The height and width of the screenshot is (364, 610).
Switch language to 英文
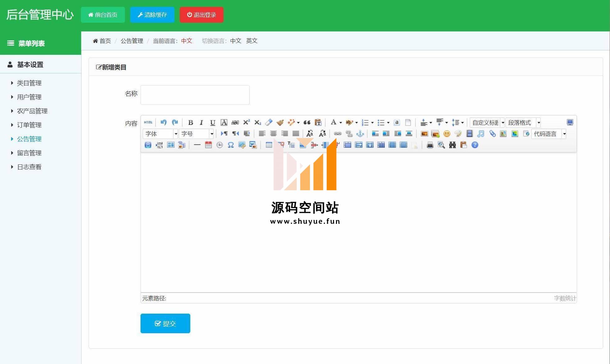[x=252, y=41]
